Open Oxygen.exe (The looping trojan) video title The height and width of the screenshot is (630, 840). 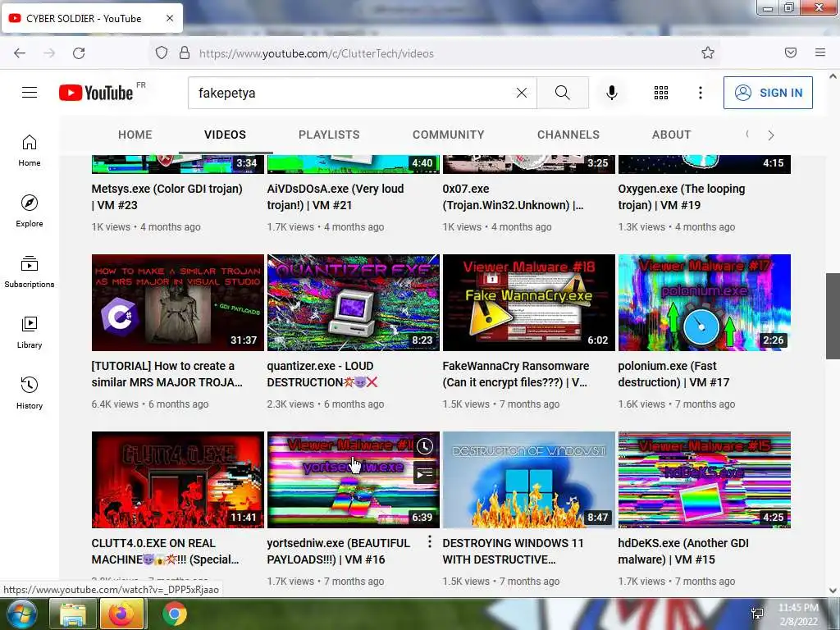[x=682, y=197]
